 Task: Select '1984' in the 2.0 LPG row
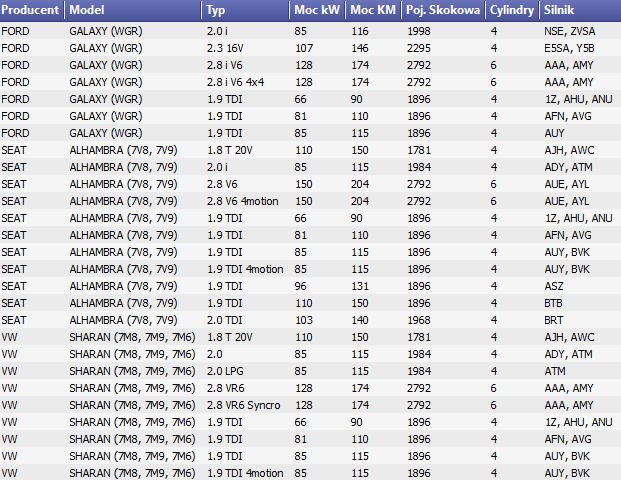pyautogui.click(x=419, y=371)
